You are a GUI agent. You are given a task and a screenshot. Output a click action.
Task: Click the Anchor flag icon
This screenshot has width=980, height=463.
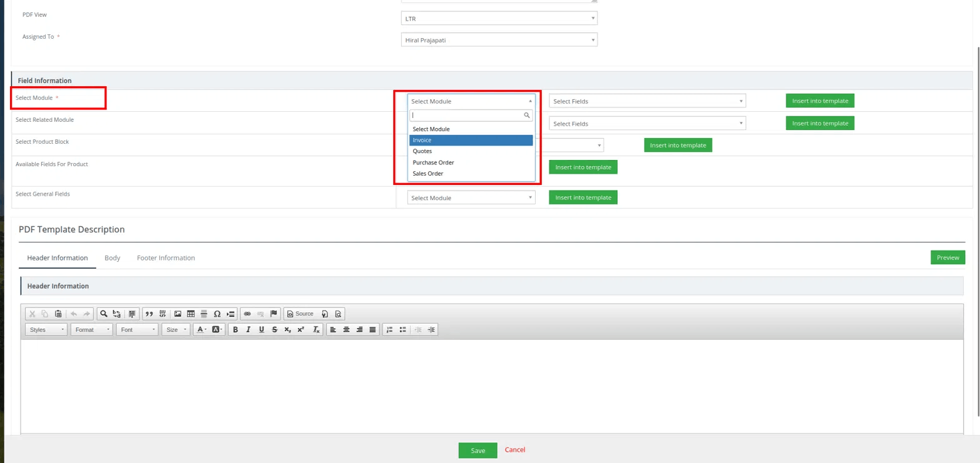(273, 314)
